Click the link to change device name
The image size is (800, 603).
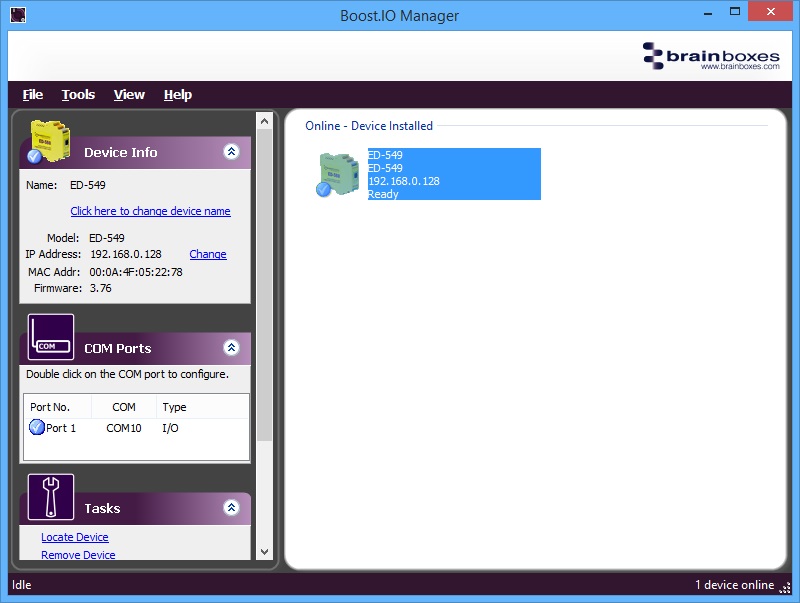[150, 211]
